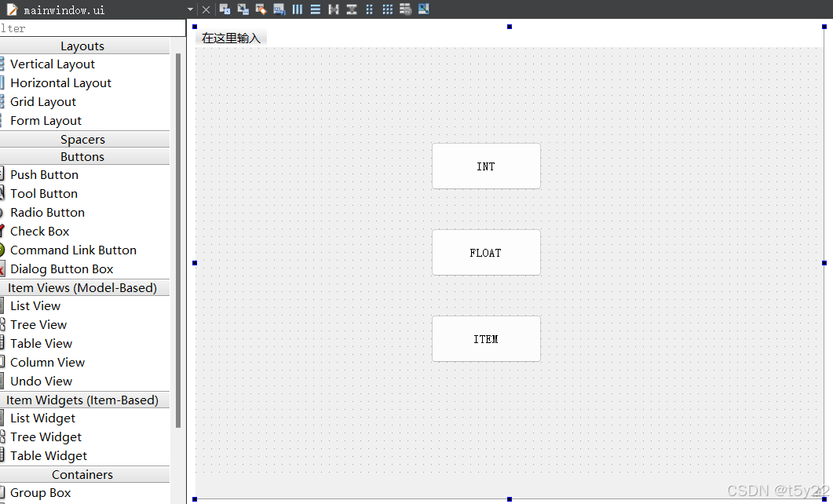Image resolution: width=833 pixels, height=504 pixels.
Task: Click the 在这里输入 menu placeholder
Action: [x=231, y=38]
